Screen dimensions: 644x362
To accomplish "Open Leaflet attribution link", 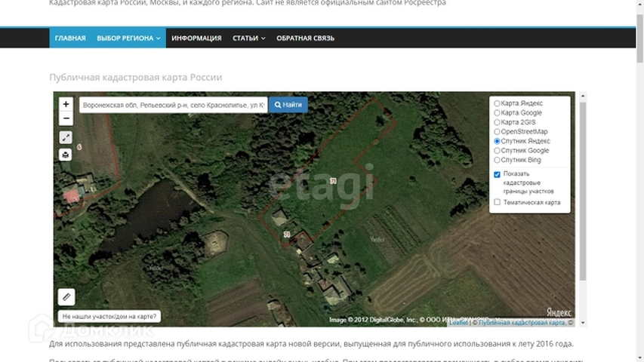I will (458, 323).
